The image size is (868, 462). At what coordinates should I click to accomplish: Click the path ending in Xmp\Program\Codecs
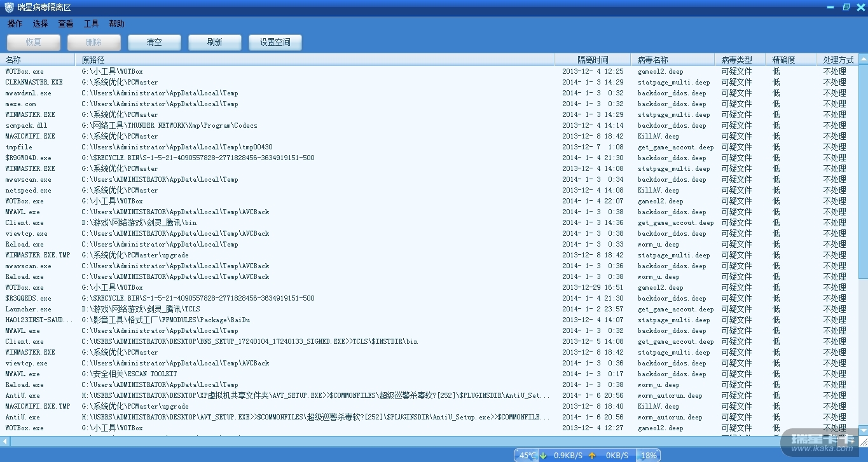[169, 125]
